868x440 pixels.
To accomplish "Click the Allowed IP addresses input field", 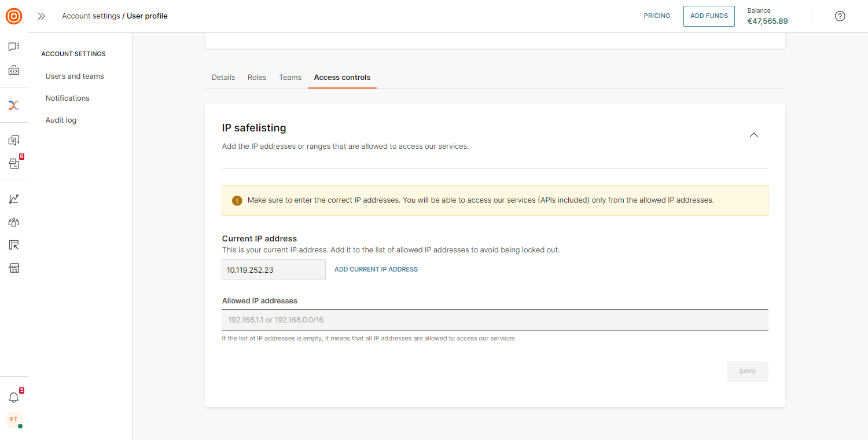I will (495, 320).
